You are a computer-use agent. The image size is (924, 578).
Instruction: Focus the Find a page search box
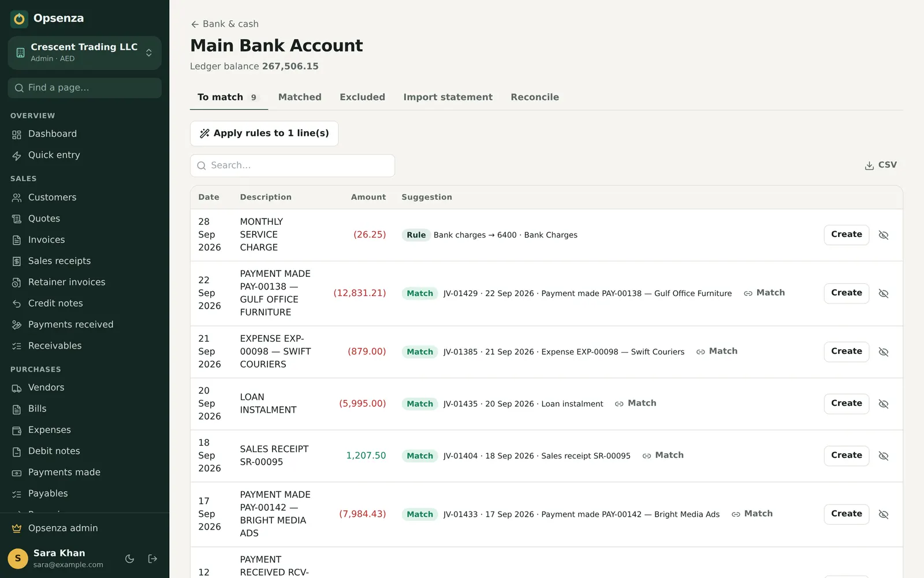pyautogui.click(x=84, y=88)
